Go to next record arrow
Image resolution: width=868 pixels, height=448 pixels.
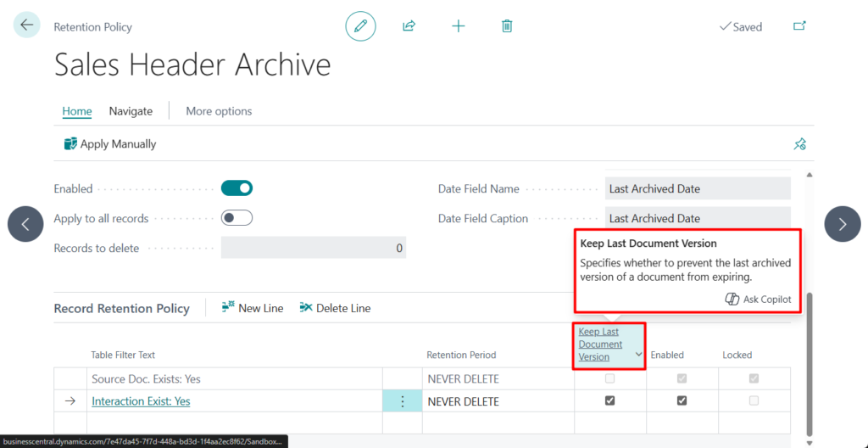[842, 224]
